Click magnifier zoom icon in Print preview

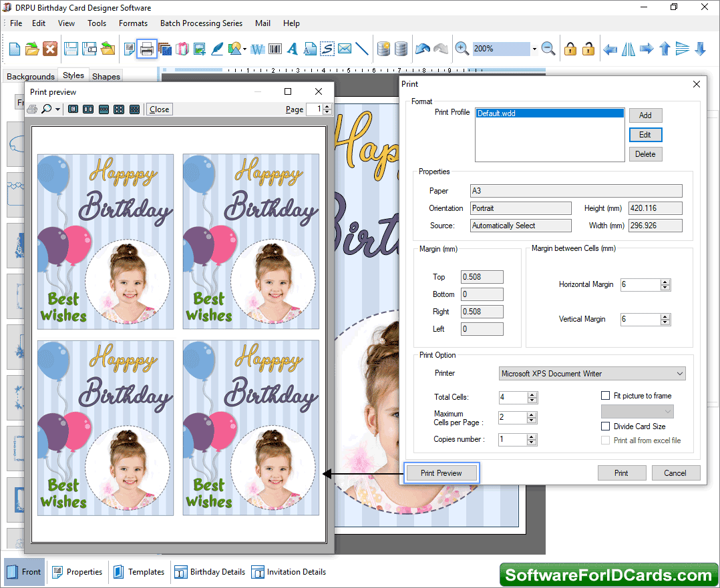point(46,109)
